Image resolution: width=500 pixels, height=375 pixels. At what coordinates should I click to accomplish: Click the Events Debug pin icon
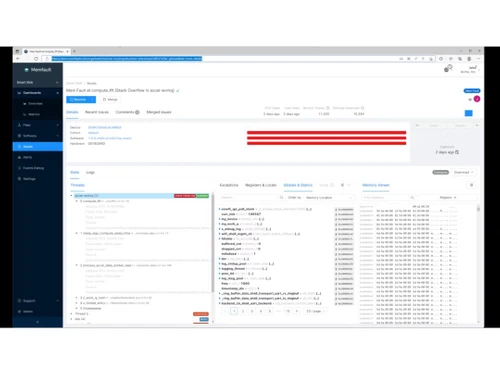[19, 168]
